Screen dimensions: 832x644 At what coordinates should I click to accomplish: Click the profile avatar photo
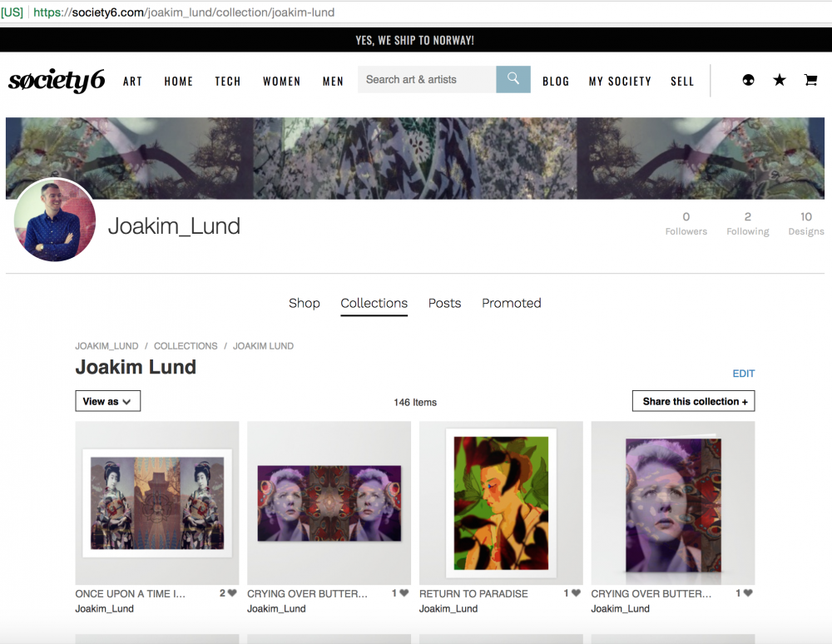coord(55,220)
